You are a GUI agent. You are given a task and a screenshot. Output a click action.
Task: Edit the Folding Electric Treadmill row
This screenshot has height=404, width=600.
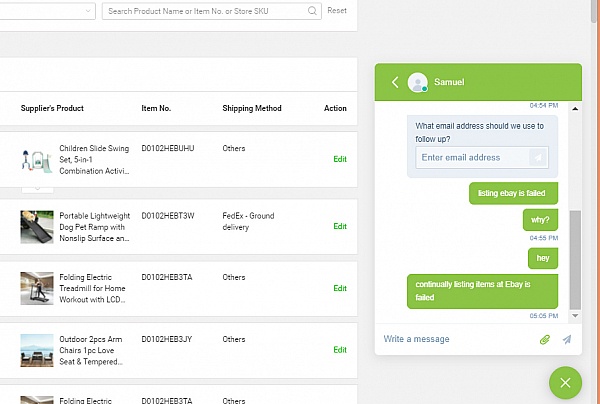click(340, 288)
